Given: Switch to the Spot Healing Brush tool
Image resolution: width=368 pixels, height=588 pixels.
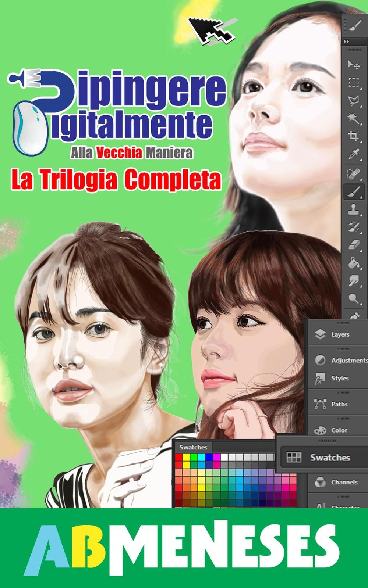Looking at the screenshot, I should click(x=354, y=173).
